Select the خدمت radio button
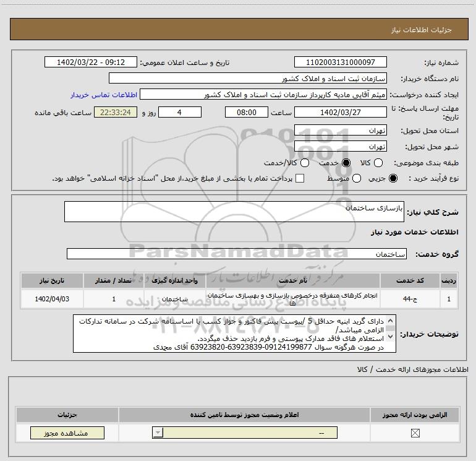 346,163
